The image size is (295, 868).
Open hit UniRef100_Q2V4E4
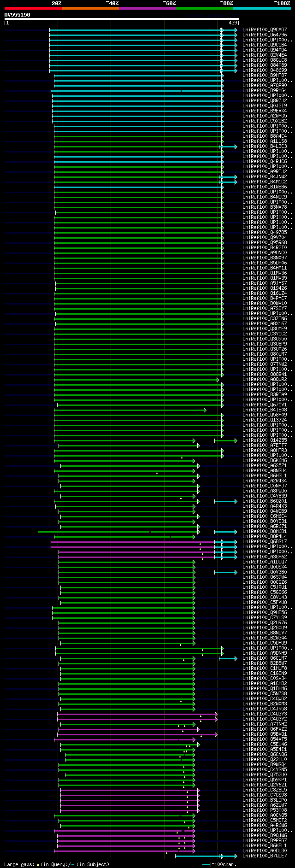click(x=265, y=55)
